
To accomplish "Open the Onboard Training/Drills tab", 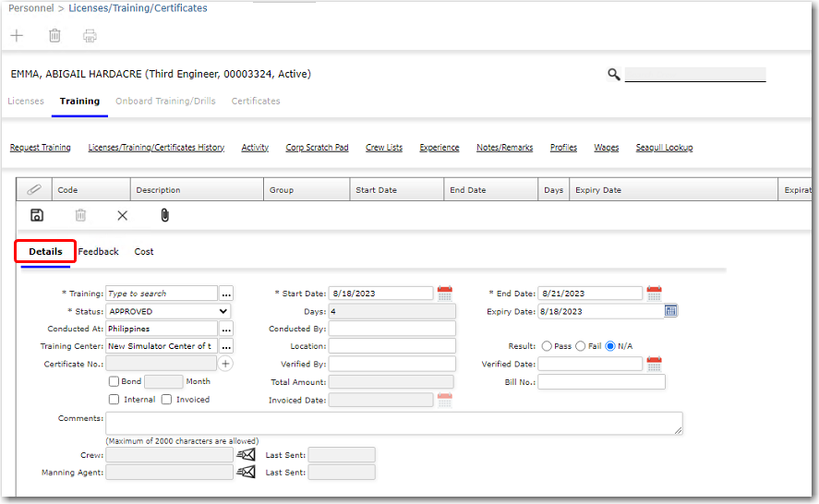I will 165,101.
